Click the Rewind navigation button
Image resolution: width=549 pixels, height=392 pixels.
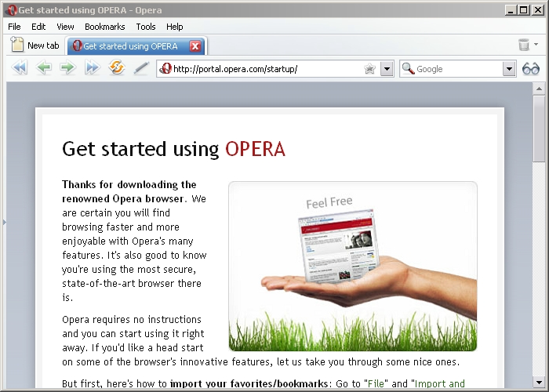tap(20, 67)
